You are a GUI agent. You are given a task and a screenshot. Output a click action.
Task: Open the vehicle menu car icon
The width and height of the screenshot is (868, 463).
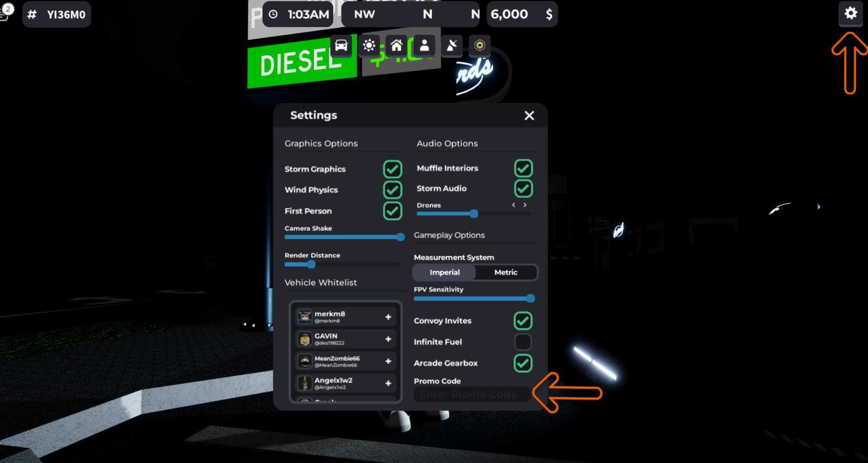[x=341, y=46]
